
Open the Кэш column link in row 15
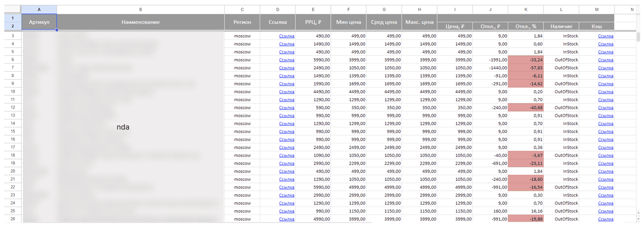tap(606, 132)
